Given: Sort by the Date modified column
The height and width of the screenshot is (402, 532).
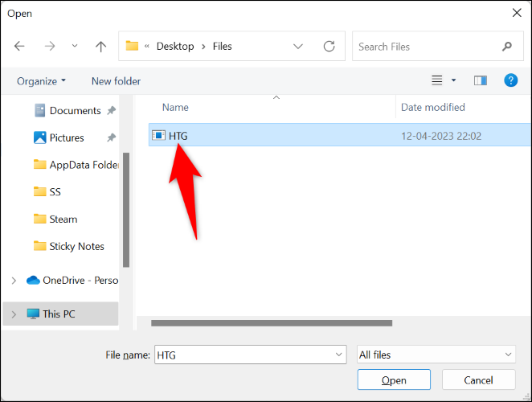Looking at the screenshot, I should [x=433, y=107].
